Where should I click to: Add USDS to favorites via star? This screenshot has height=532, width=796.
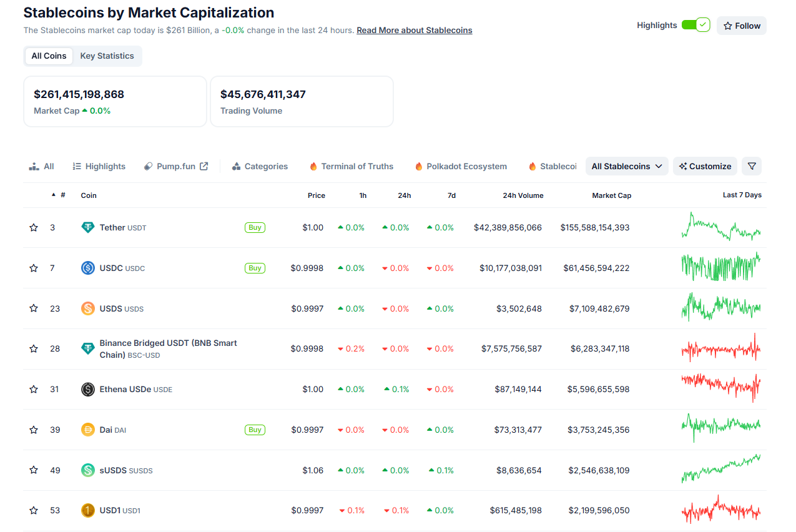coord(34,308)
